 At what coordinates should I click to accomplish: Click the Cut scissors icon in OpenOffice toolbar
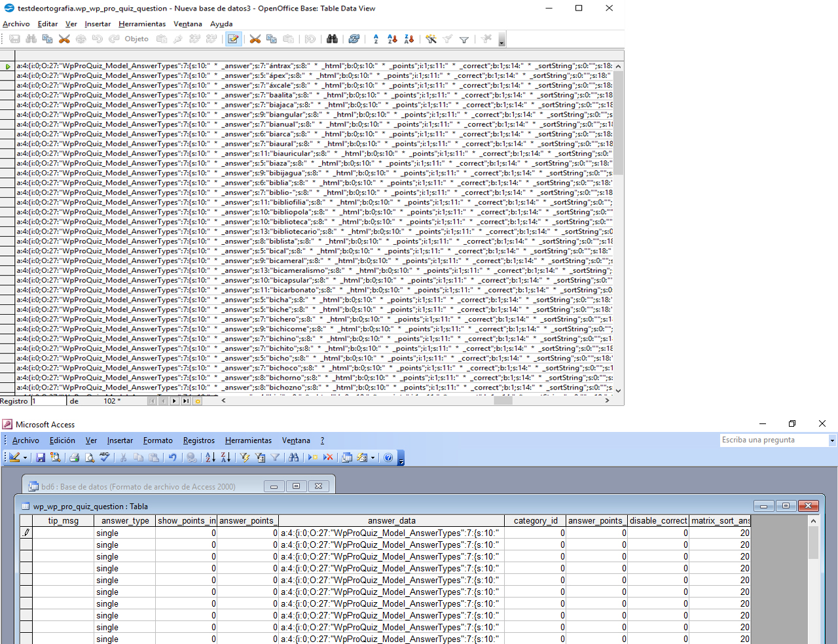[255, 39]
